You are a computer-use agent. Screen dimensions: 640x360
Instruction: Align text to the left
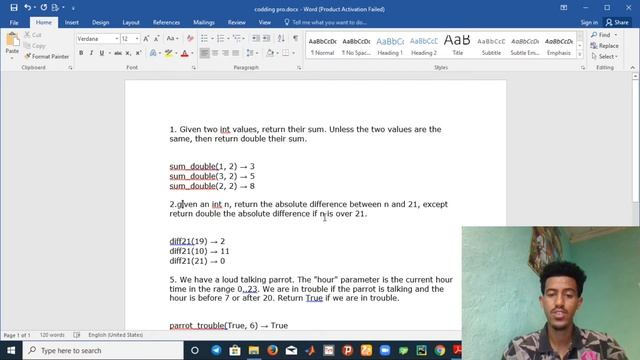[x=204, y=53]
